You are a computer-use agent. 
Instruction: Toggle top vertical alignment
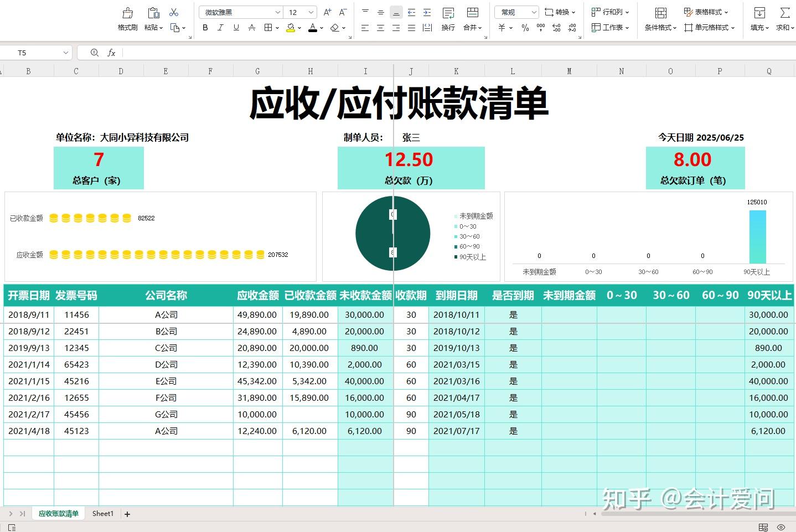click(365, 12)
